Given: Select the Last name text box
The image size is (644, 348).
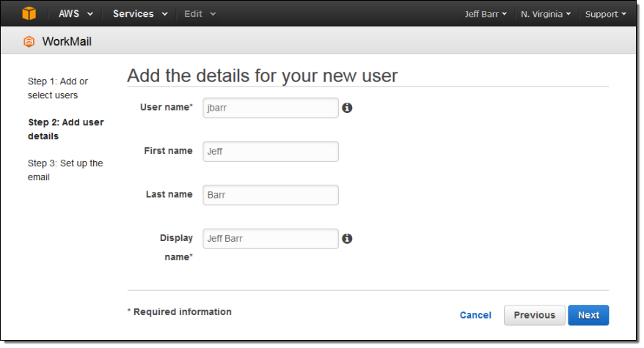Looking at the screenshot, I should pos(270,195).
